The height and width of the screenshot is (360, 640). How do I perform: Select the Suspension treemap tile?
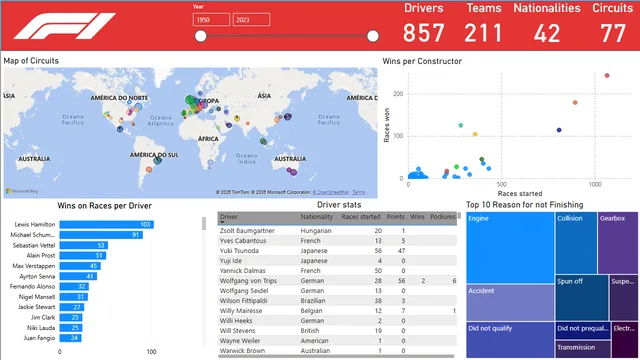tap(623, 298)
